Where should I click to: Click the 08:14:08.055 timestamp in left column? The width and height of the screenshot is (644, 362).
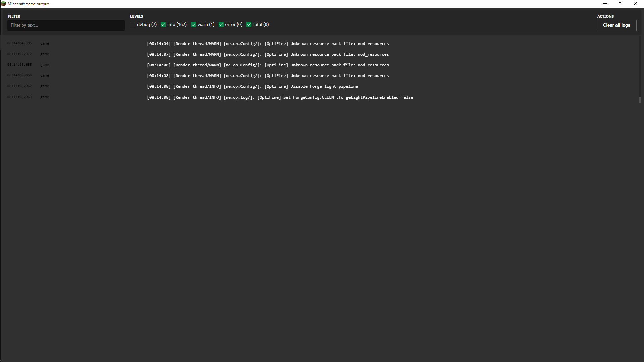pyautogui.click(x=19, y=65)
